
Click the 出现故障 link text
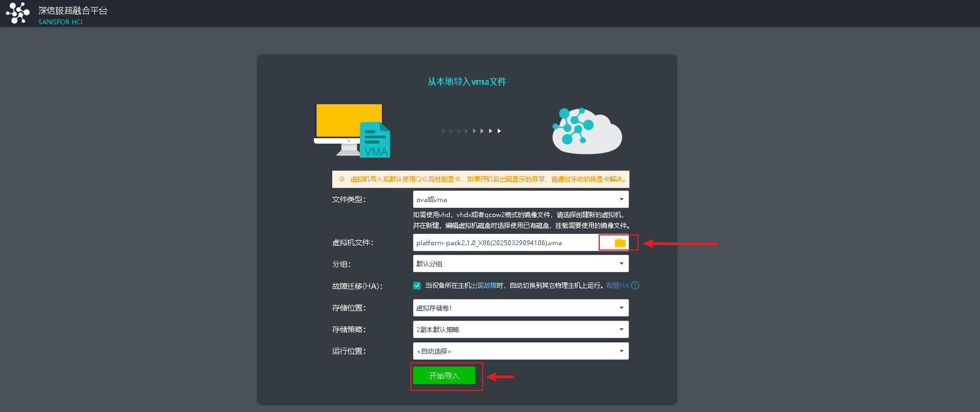(x=484, y=286)
